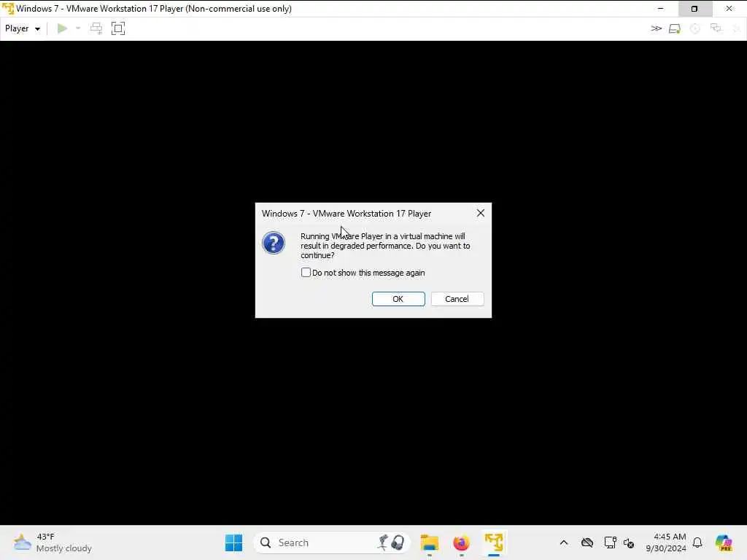The height and width of the screenshot is (560, 747).
Task: Open Firefox from the taskbar
Action: click(461, 542)
